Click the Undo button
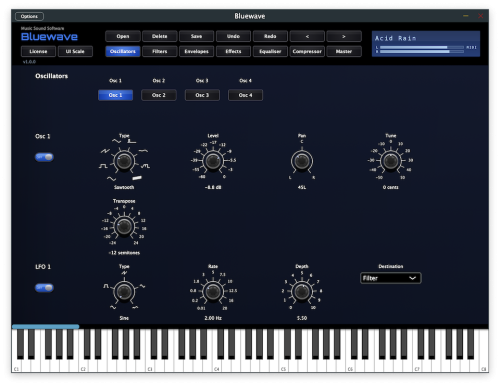500x386 pixels. click(233, 36)
